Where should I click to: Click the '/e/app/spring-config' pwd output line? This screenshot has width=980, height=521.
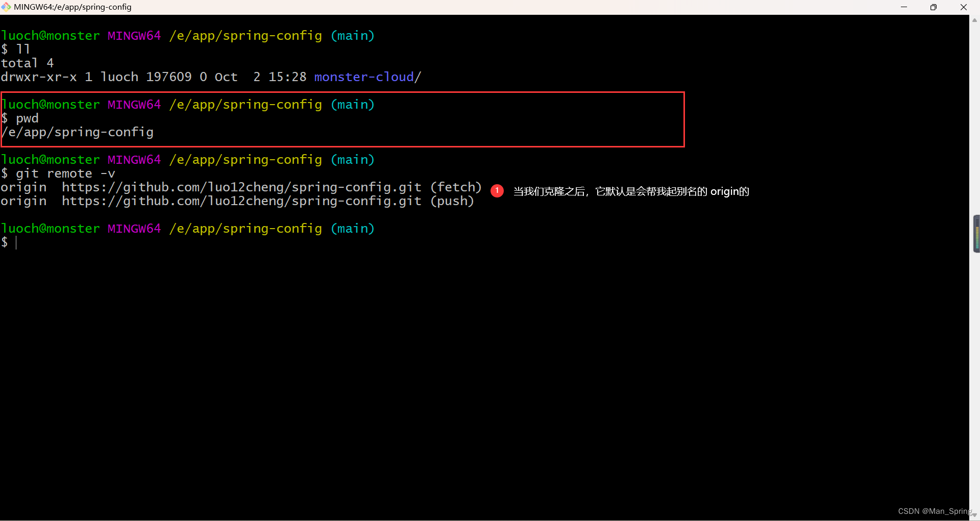[77, 132]
